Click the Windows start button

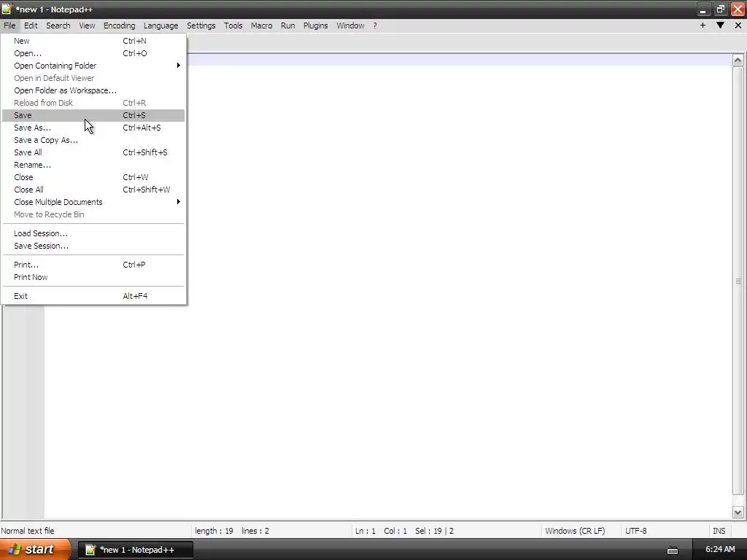35,550
